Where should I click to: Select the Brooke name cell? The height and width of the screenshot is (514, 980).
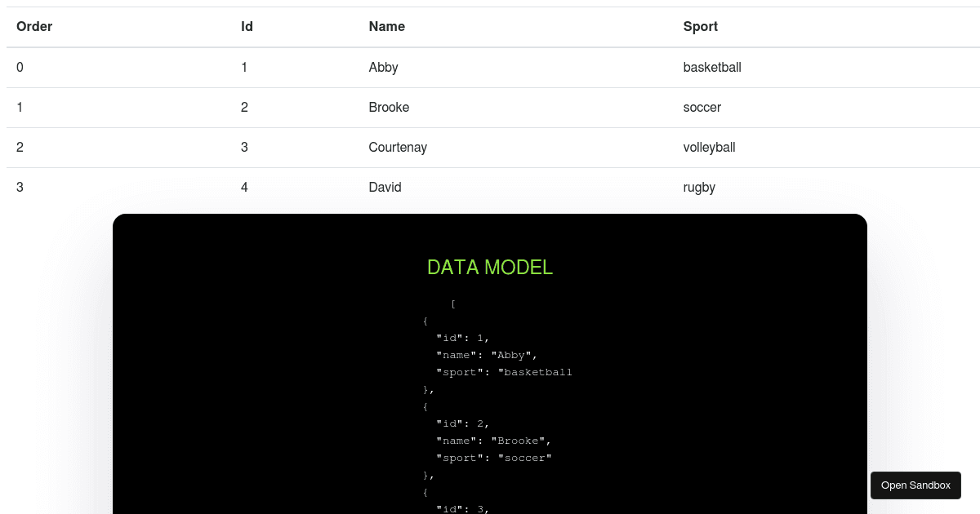(x=389, y=107)
